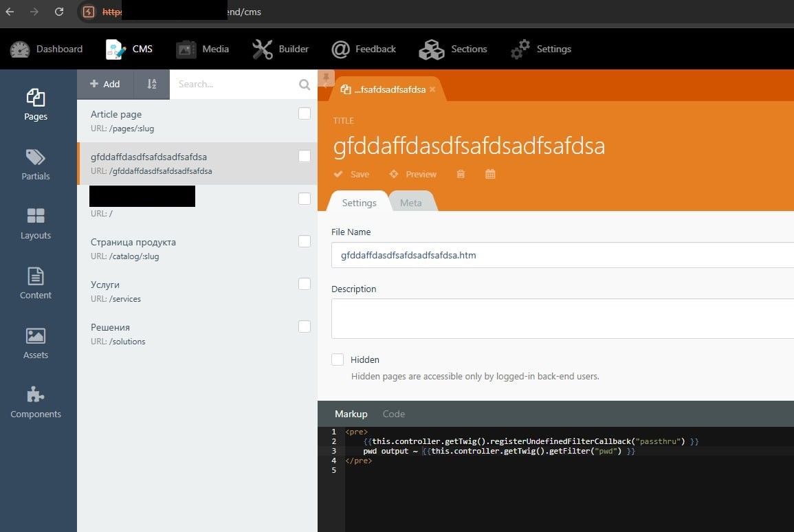Tick the Услуги page checkbox

305,284
